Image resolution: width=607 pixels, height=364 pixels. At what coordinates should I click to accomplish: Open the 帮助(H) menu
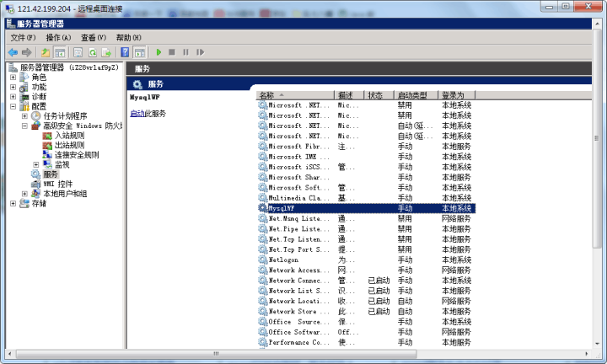(128, 38)
